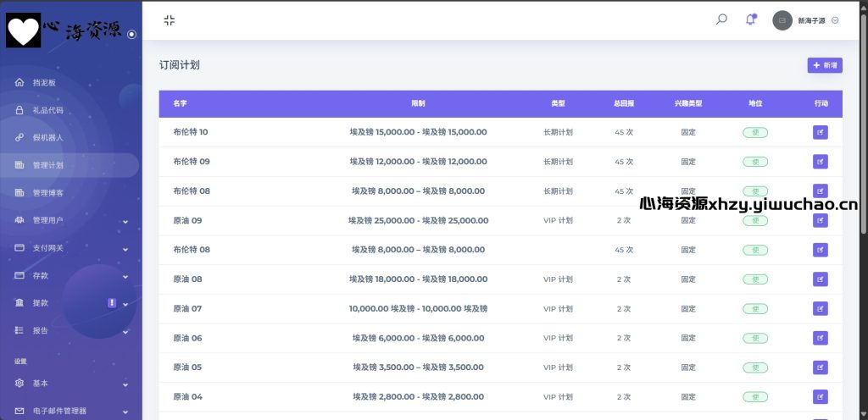Toggle the sidebar pin next to logo
Image resolution: width=868 pixels, height=420 pixels.
point(131,35)
